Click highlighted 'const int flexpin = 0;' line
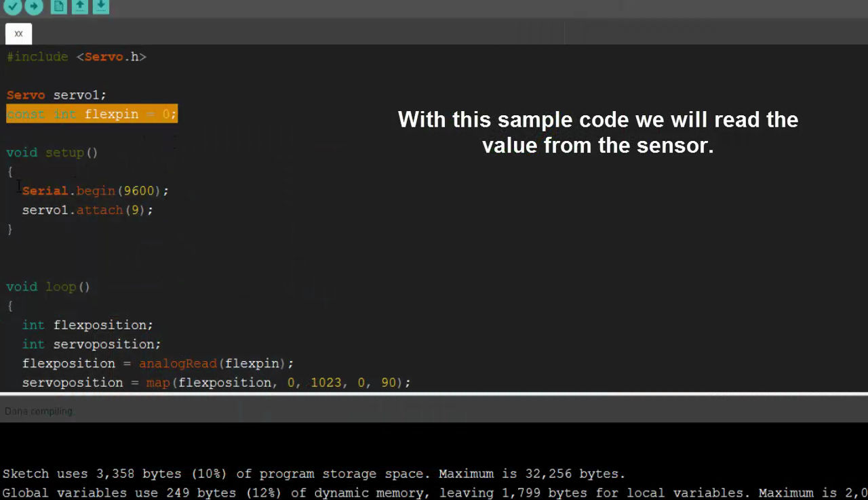 point(92,114)
